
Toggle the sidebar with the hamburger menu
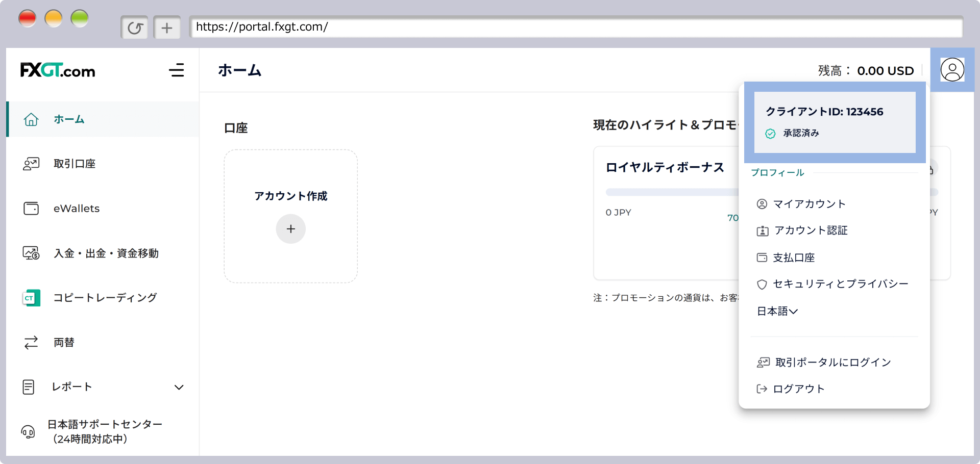coord(177,70)
